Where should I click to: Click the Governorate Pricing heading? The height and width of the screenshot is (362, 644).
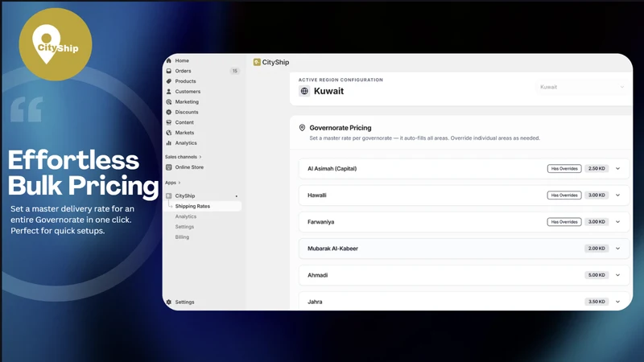(341, 128)
